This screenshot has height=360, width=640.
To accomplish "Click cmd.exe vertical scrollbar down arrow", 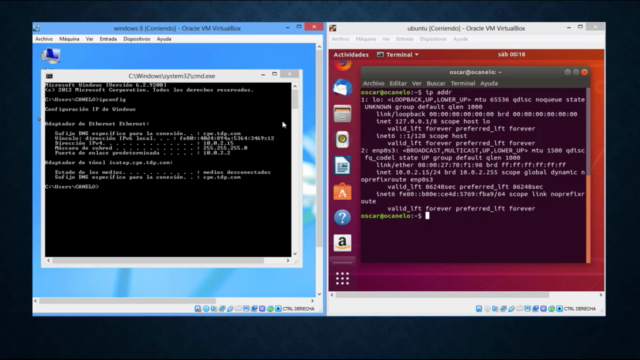I will click(295, 254).
